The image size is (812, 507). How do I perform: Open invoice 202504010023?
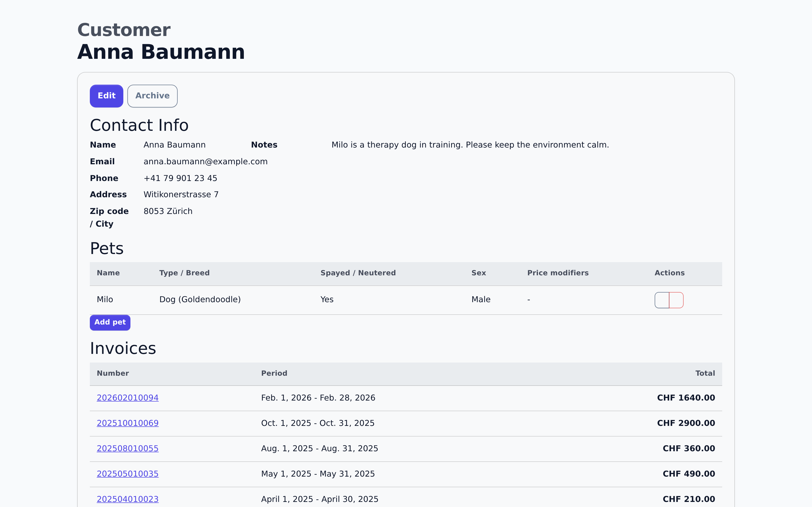tap(127, 499)
